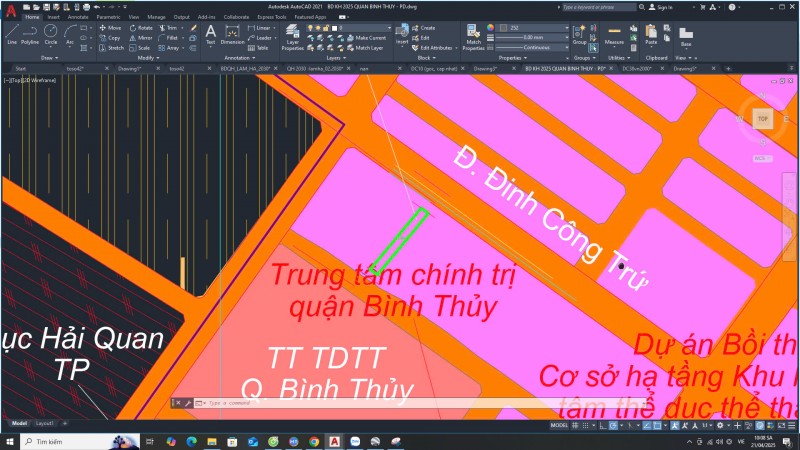800x450 pixels.
Task: Activate the Copy command
Action: point(110,38)
